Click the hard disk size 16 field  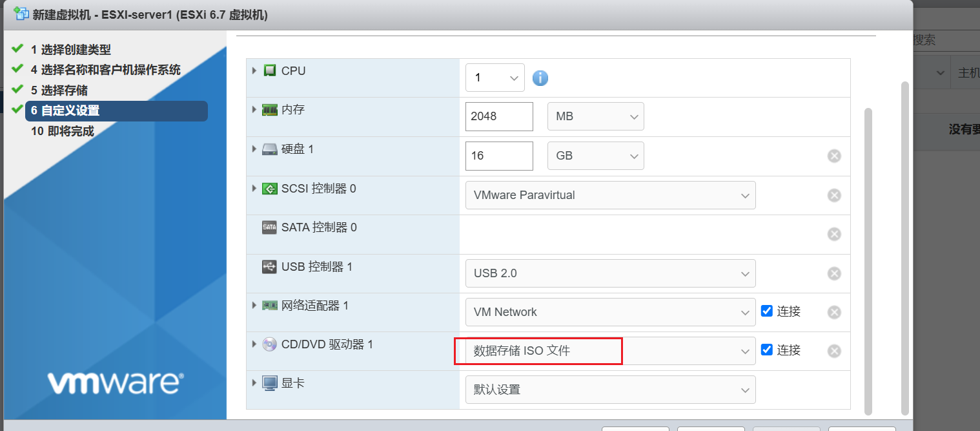click(x=499, y=156)
